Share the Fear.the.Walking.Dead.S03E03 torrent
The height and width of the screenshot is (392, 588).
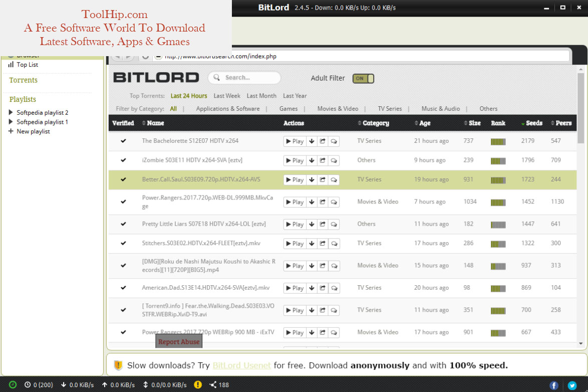(x=323, y=310)
